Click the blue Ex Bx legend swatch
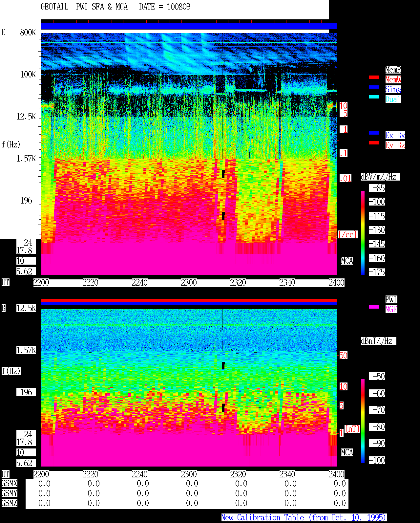This screenshot has height=523, width=420. [374, 133]
